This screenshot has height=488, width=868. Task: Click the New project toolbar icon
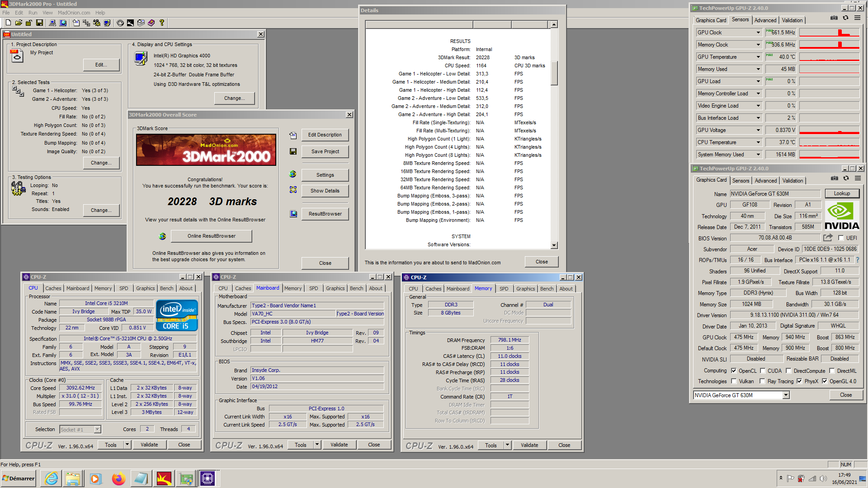[x=8, y=23]
